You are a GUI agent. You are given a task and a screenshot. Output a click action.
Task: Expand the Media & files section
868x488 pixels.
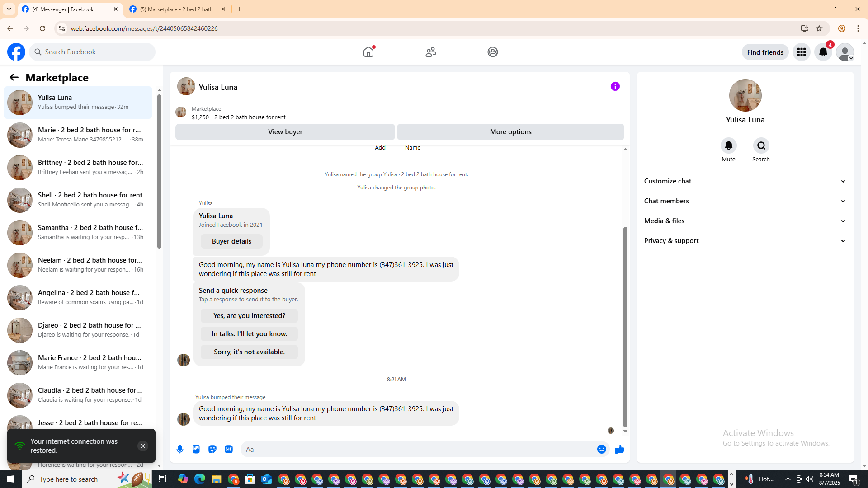(x=745, y=221)
